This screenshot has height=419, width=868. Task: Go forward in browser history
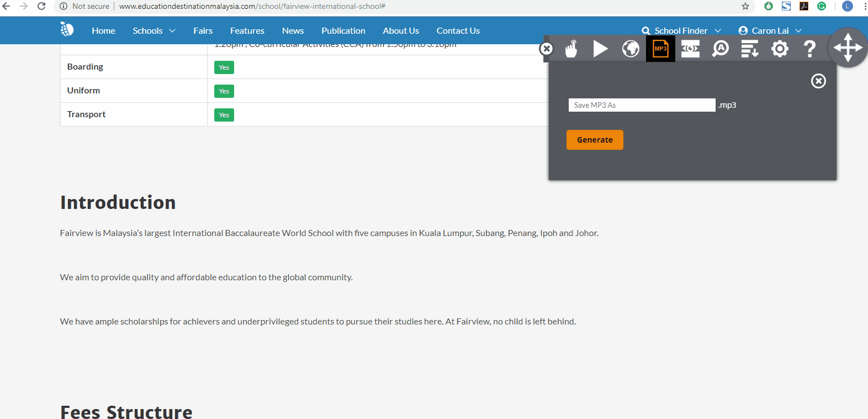pyautogui.click(x=24, y=6)
